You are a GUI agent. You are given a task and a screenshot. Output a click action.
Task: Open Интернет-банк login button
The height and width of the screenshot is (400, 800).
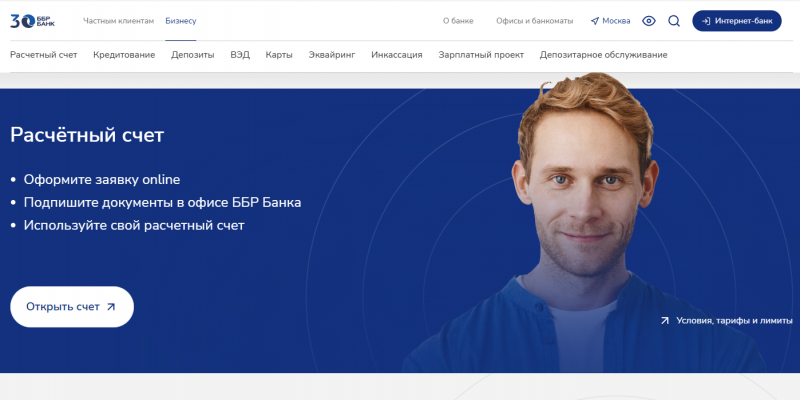[736, 21]
